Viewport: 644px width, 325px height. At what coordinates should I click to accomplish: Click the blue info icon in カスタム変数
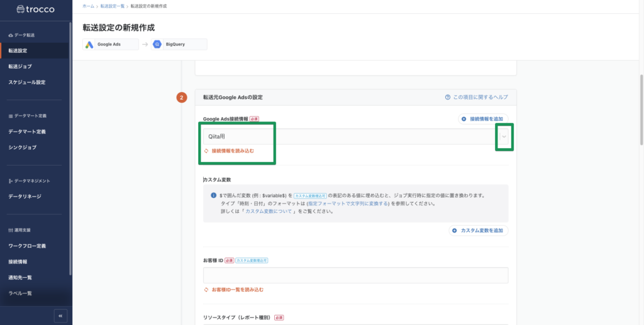[214, 195]
